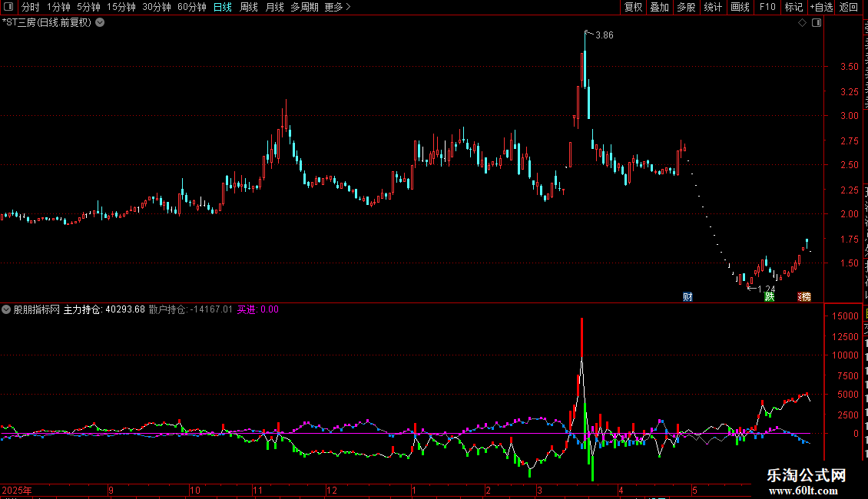Click the 返回 back button
This screenshot has width=868, height=499.
[x=849, y=7]
